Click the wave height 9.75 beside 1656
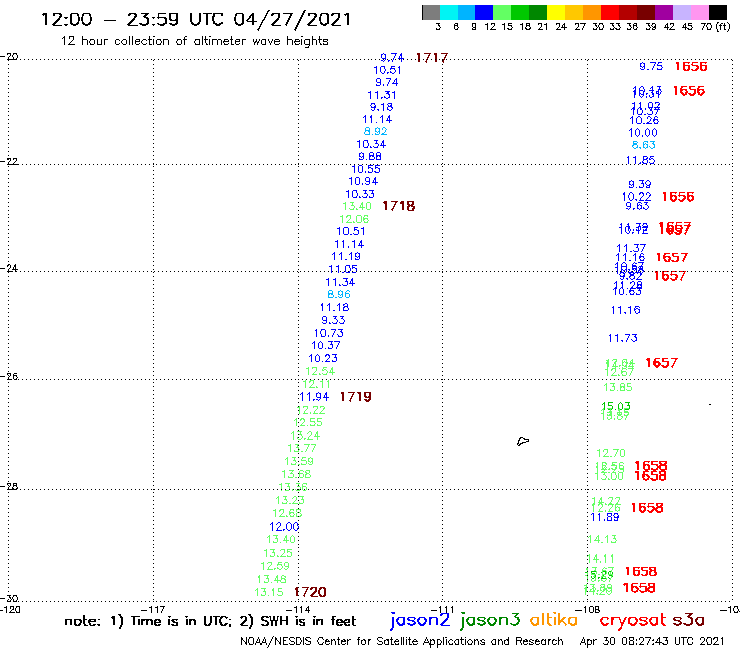This screenshot has width=740, height=650. pyautogui.click(x=651, y=66)
